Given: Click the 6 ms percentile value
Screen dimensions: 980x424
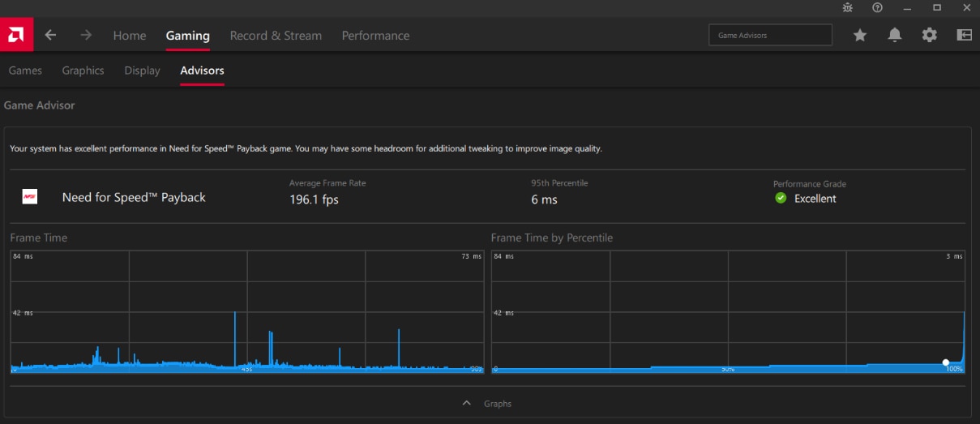Looking at the screenshot, I should pos(545,199).
